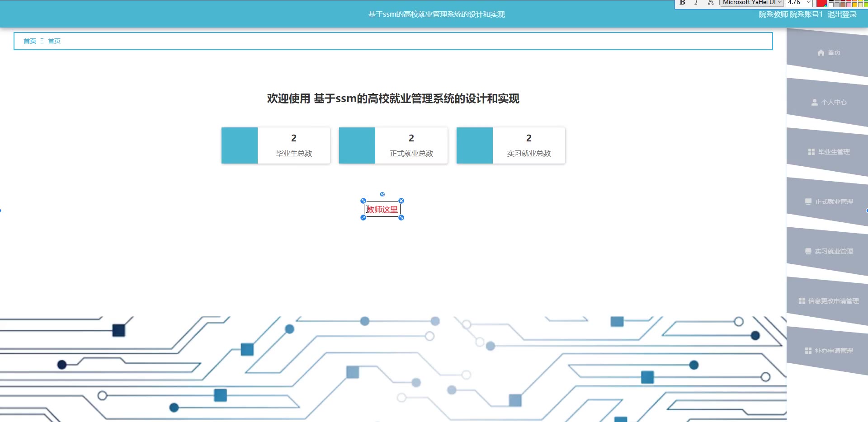This screenshot has height=422, width=868.
Task: Open 信息更改申请管理 menu item
Action: pyautogui.click(x=827, y=301)
